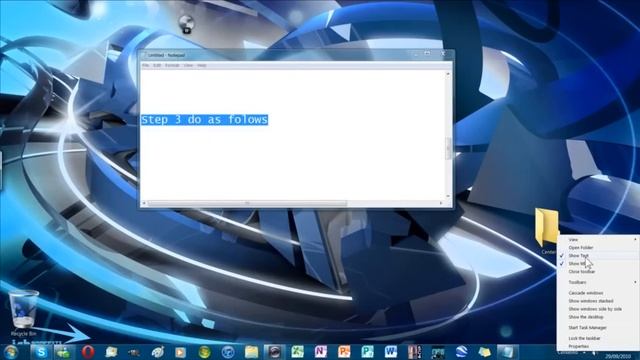Open the sticky notes taskbar icon
The height and width of the screenshot is (360, 640).
pyautogui.click(x=484, y=352)
